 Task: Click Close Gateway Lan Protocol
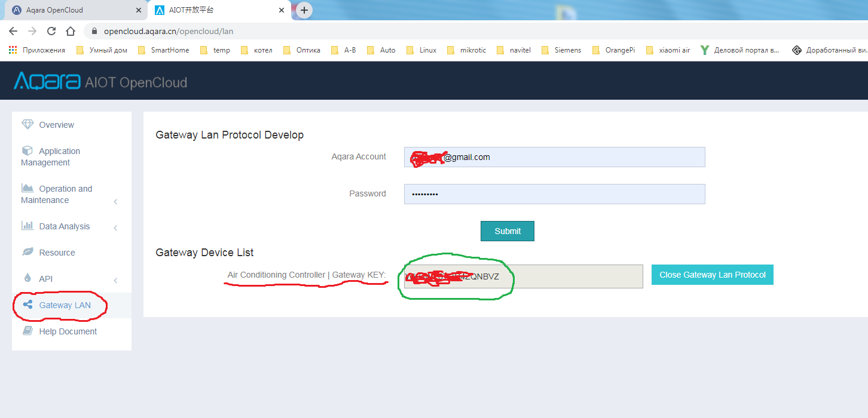(712, 275)
